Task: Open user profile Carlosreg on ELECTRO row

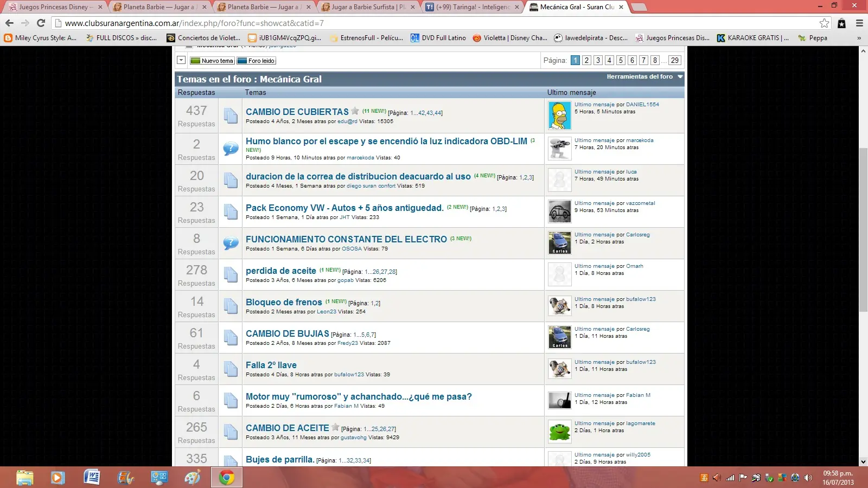Action: click(637, 235)
